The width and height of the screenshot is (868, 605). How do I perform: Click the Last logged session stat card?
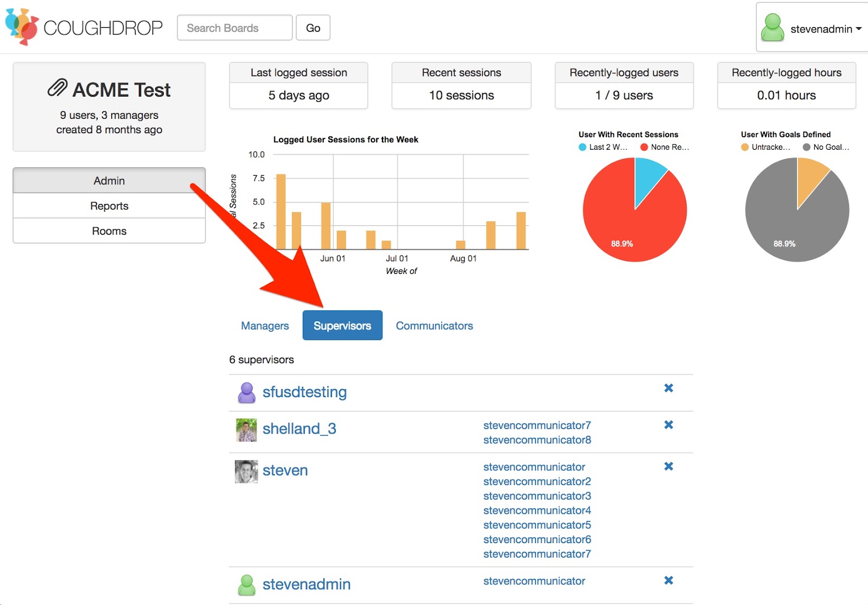[x=298, y=86]
